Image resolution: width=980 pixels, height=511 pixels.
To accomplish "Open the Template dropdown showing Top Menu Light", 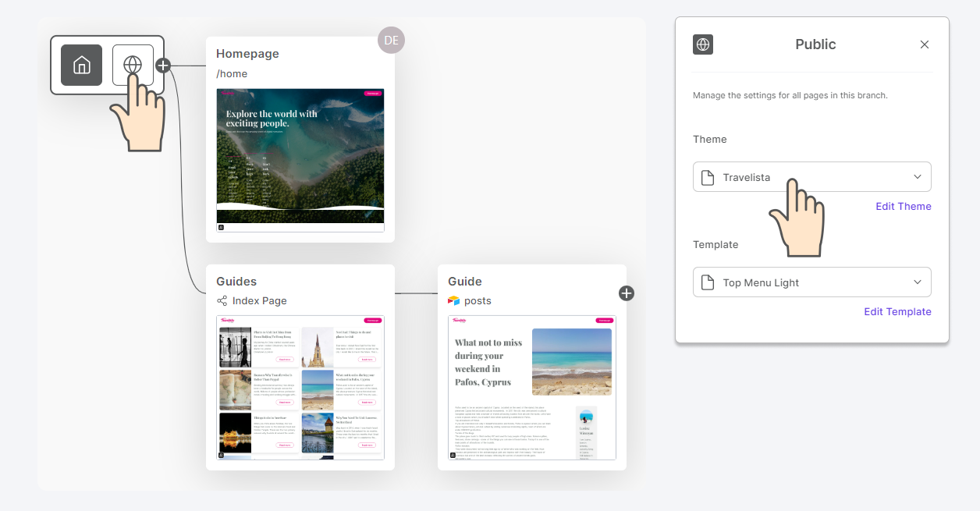I will coord(812,282).
